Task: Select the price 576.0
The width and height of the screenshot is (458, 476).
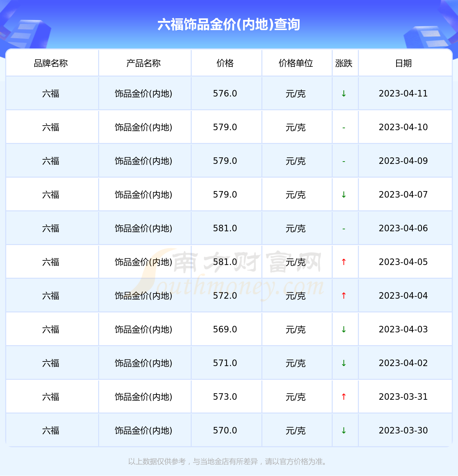Action: tap(225, 94)
